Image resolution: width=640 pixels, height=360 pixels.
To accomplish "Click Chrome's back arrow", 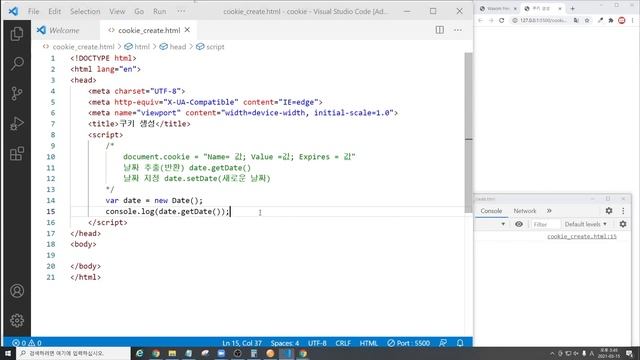I will (480, 20).
